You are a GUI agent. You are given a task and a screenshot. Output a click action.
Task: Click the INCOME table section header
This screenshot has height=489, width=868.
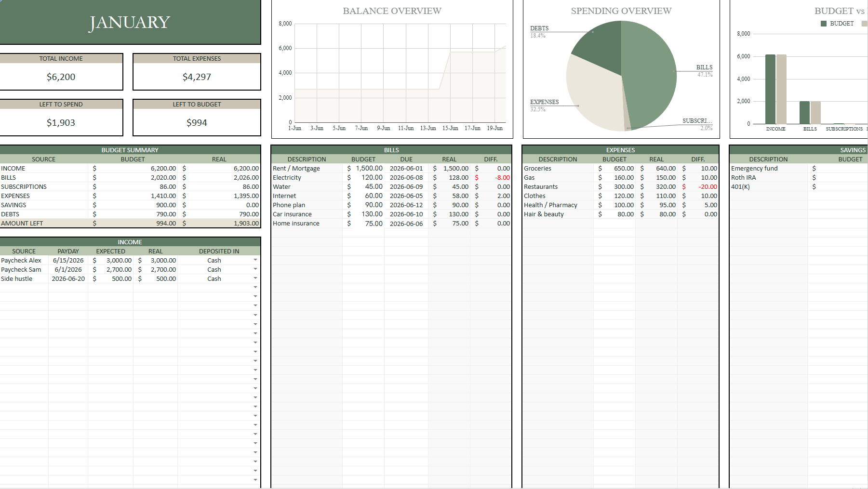[x=130, y=242]
